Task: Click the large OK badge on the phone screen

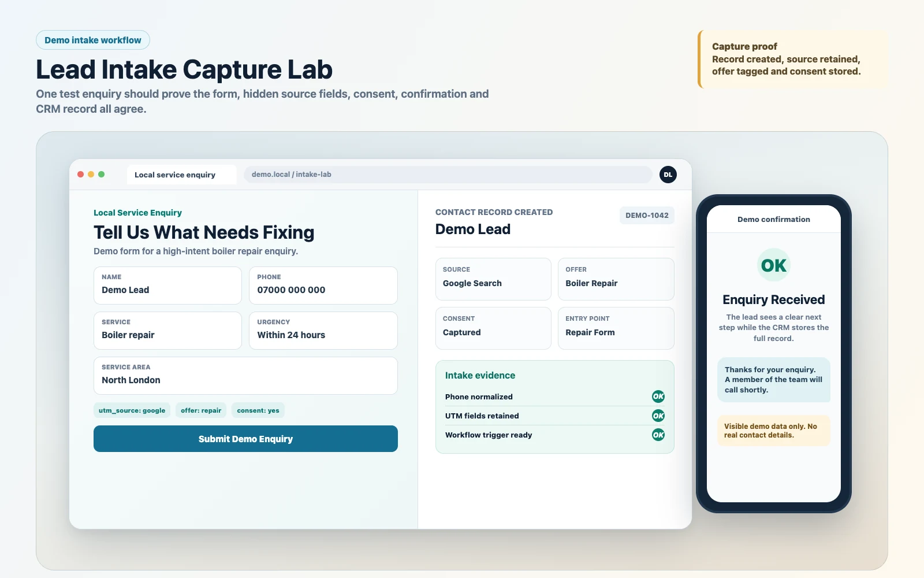Action: click(774, 265)
